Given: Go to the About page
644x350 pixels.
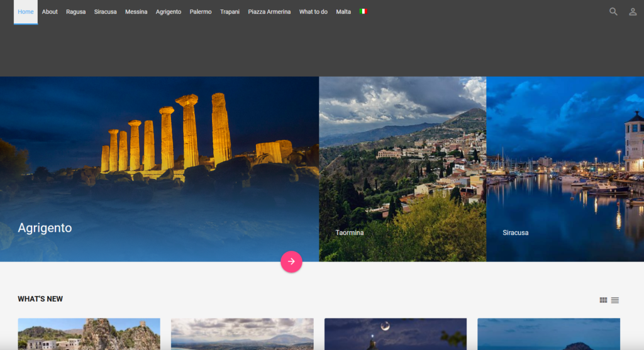Looking at the screenshot, I should (50, 12).
